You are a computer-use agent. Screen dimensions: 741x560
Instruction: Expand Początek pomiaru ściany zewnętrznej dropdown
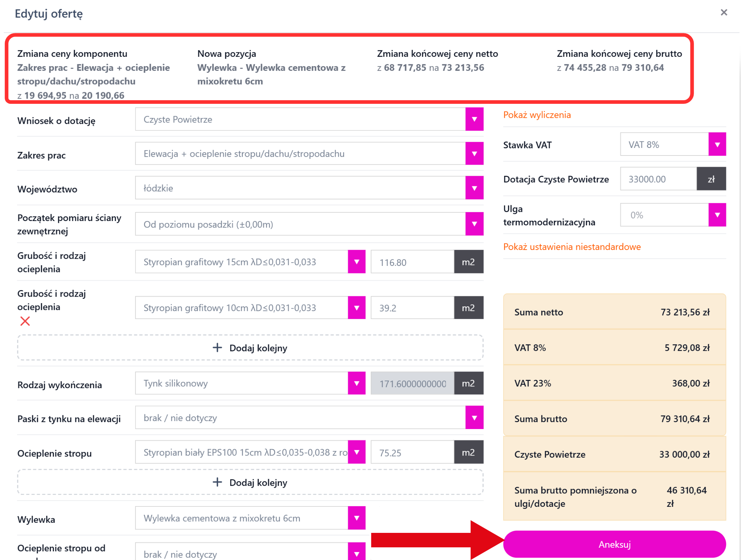(474, 224)
